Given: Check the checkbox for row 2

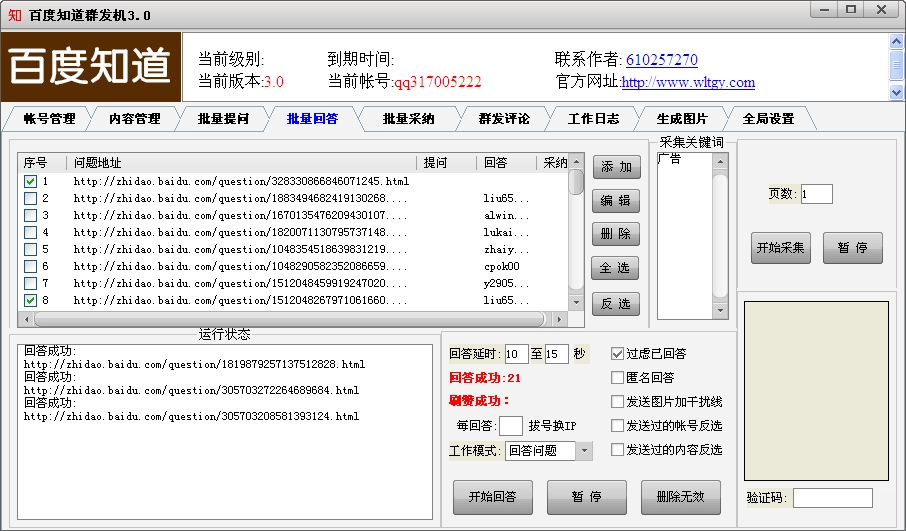Looking at the screenshot, I should coord(31,198).
